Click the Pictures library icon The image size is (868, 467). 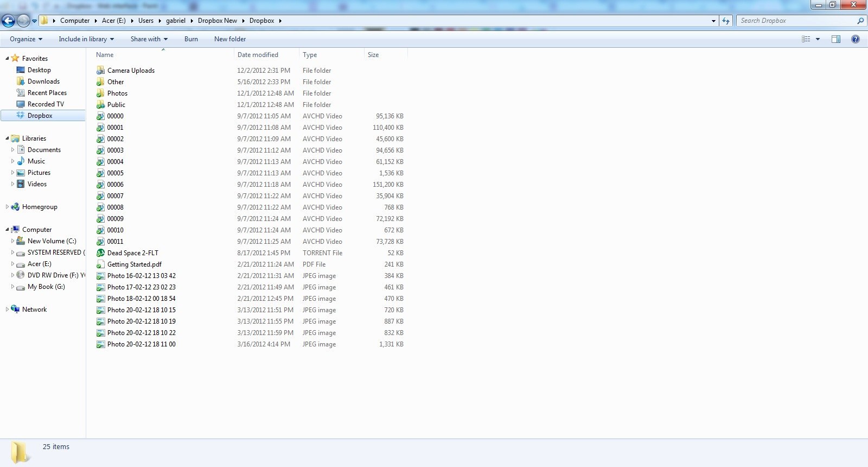(x=21, y=173)
